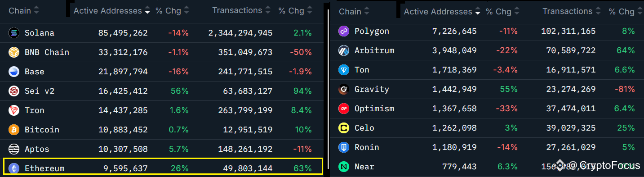Screen dimensions: 644x177
Task: Open the Aptos chain name link
Action: coord(37,149)
